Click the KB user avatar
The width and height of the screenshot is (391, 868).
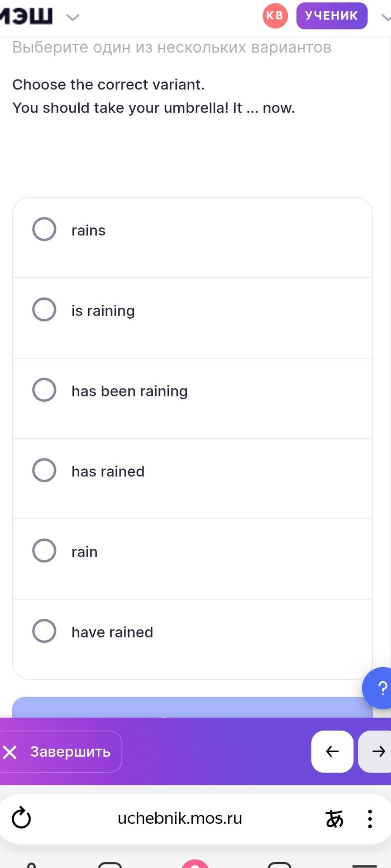(x=275, y=15)
